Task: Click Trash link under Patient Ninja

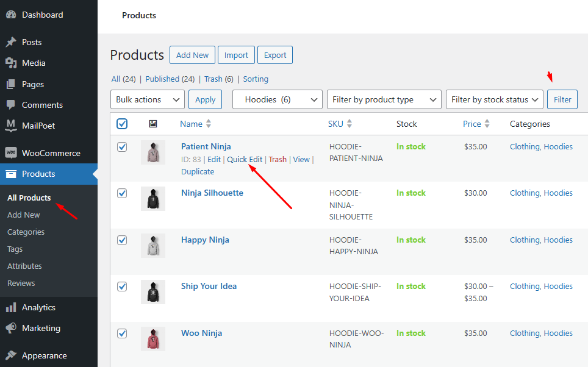Action: [x=278, y=159]
